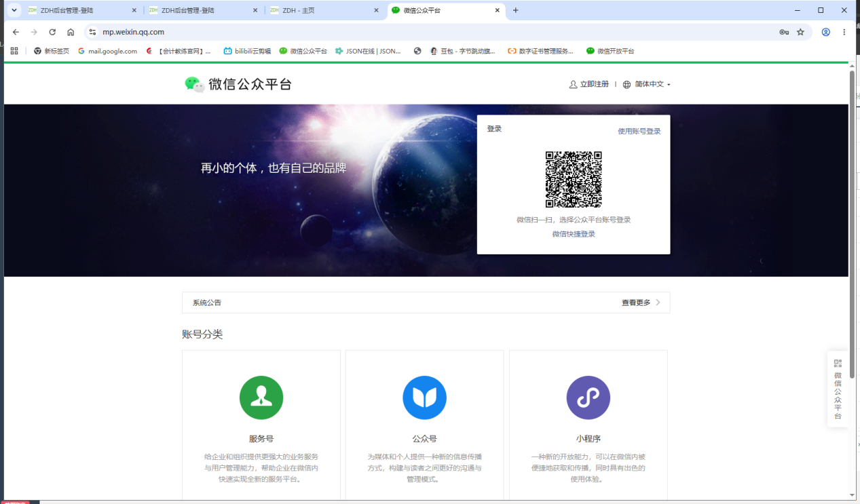This screenshot has width=860, height=504.
Task: Open the browser profile icon
Action: pos(826,32)
